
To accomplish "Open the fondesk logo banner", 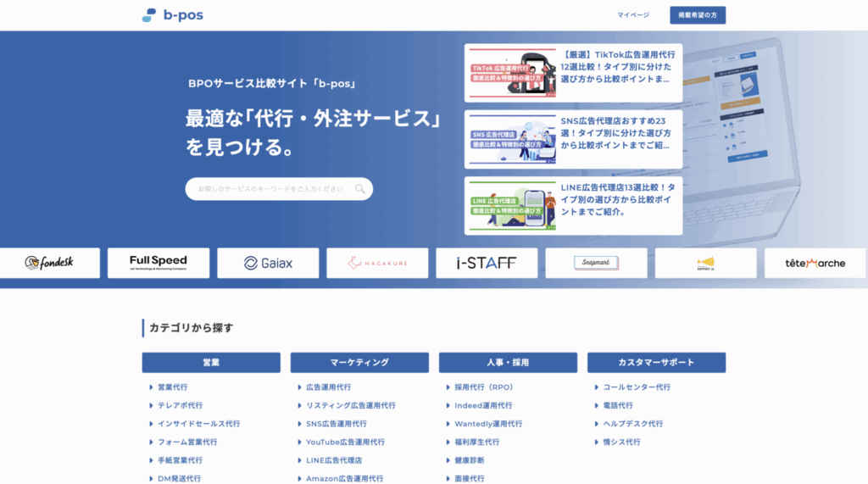I will 49,263.
